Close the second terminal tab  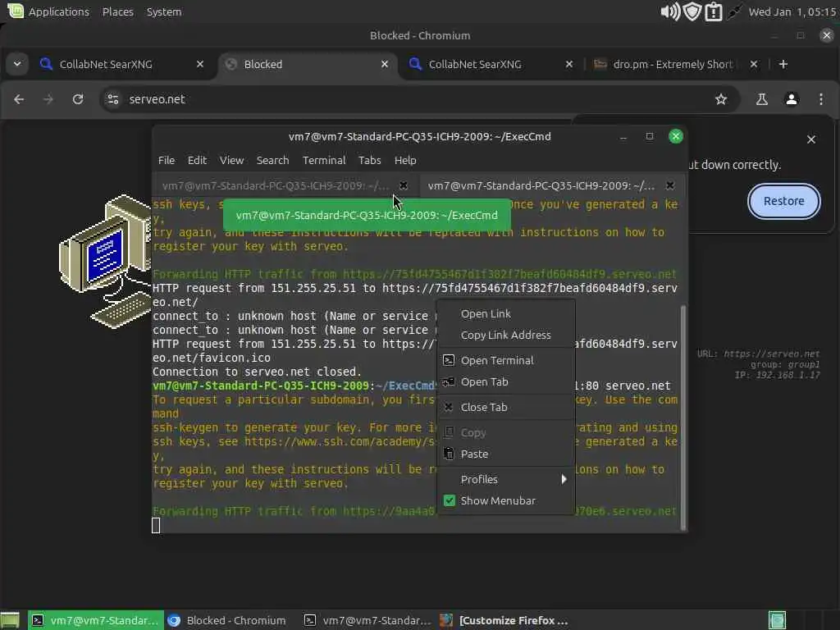670,185
